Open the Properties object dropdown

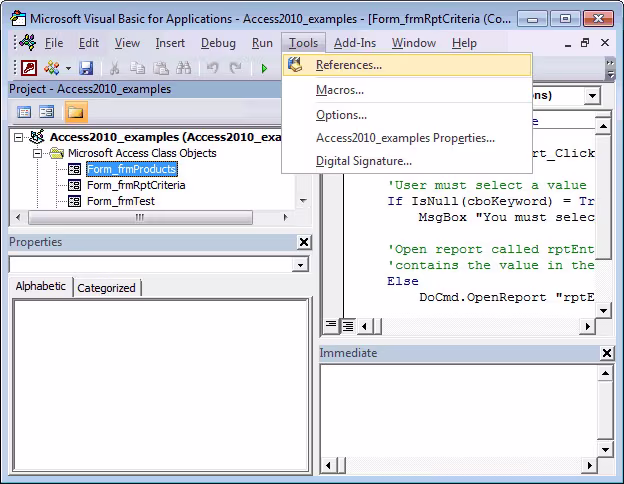click(x=300, y=265)
